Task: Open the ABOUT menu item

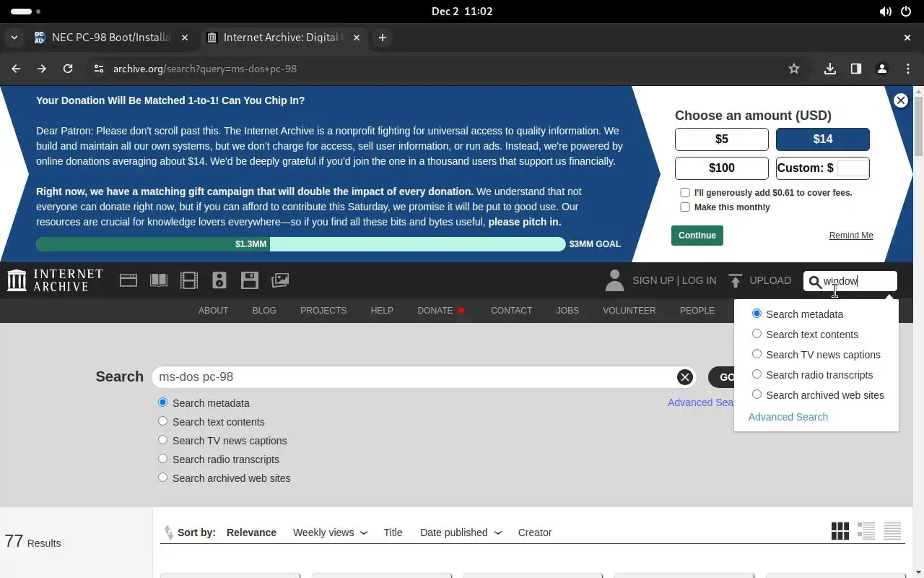Action: point(213,311)
